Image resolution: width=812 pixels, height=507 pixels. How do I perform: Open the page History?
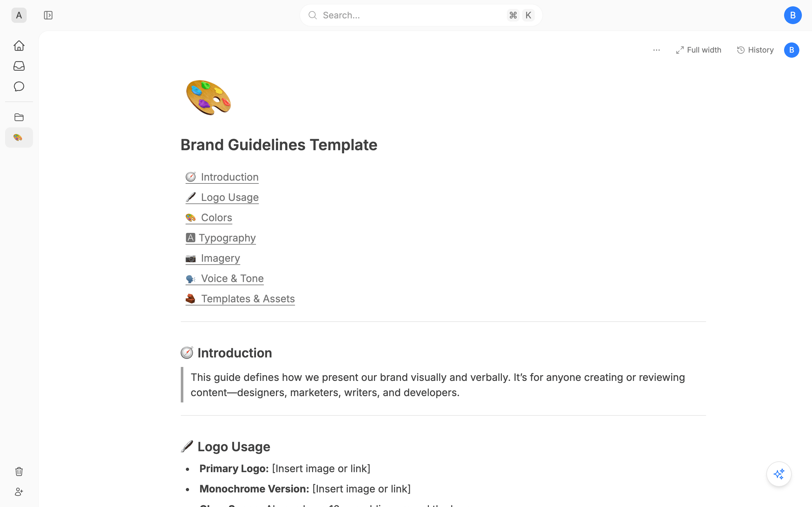[x=755, y=50]
